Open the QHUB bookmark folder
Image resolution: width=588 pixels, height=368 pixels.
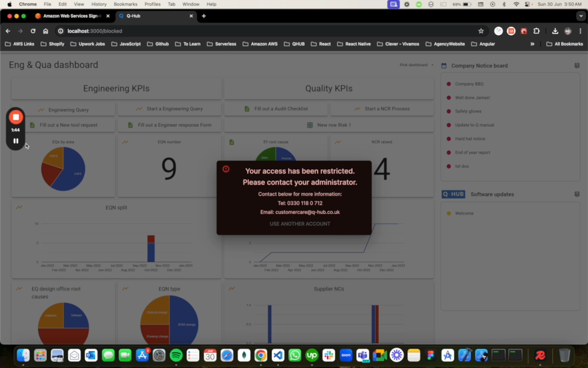295,44
